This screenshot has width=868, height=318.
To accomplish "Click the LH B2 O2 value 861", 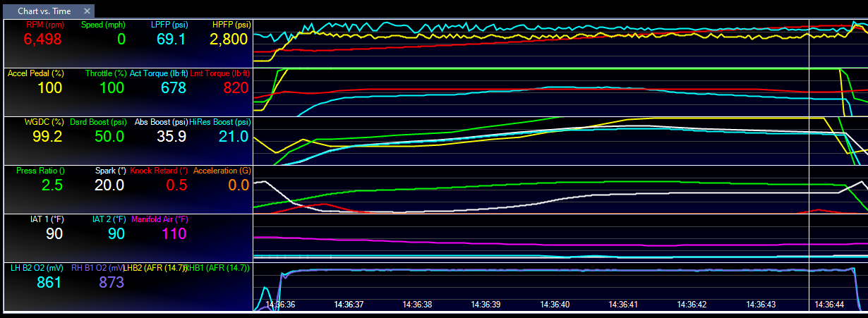I will pos(49,283).
